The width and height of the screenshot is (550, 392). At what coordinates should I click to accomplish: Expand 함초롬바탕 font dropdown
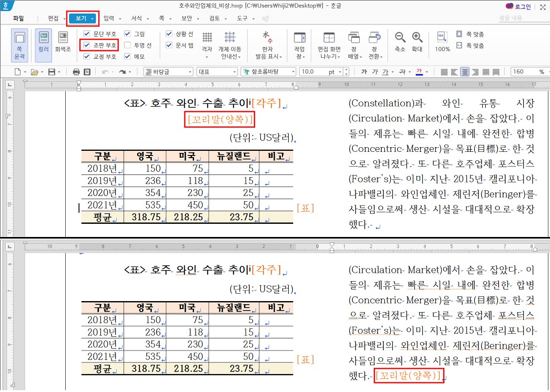click(x=293, y=72)
